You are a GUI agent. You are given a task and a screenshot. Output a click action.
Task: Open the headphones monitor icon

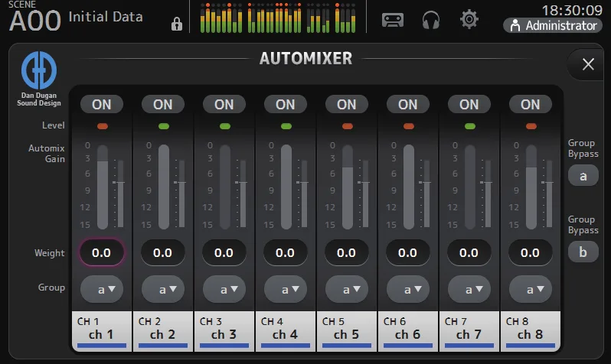point(430,20)
